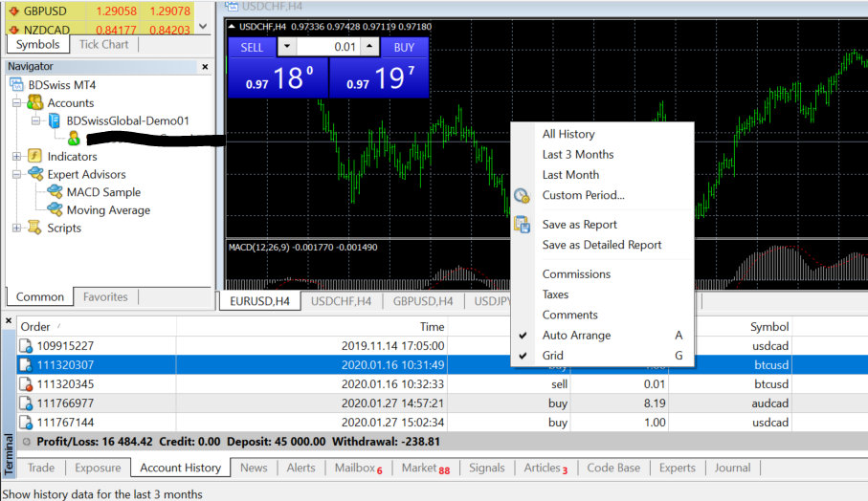868x501 pixels.
Task: Open the lot size dropdown arrow
Action: tap(287, 48)
